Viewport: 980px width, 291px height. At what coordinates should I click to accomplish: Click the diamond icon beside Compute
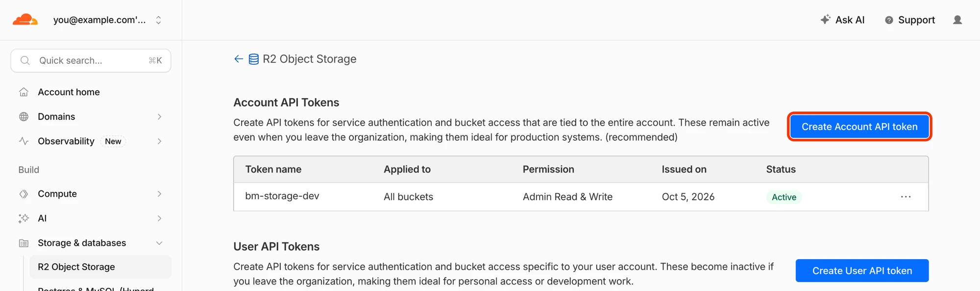pyautogui.click(x=24, y=194)
